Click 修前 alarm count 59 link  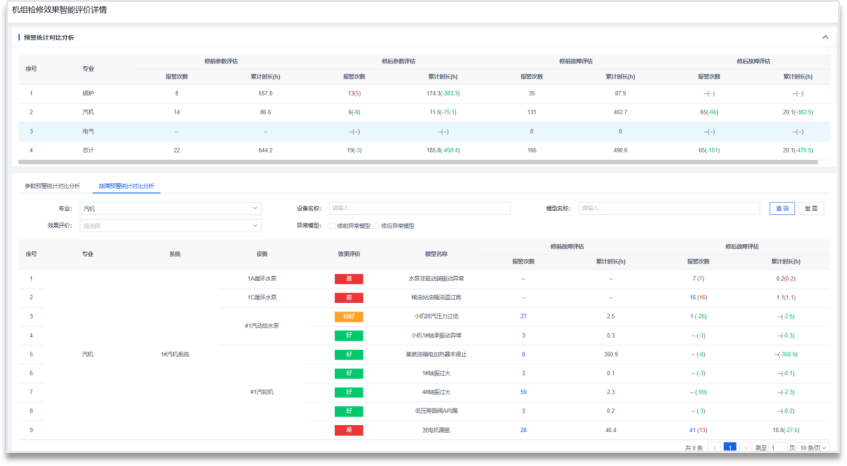(523, 391)
